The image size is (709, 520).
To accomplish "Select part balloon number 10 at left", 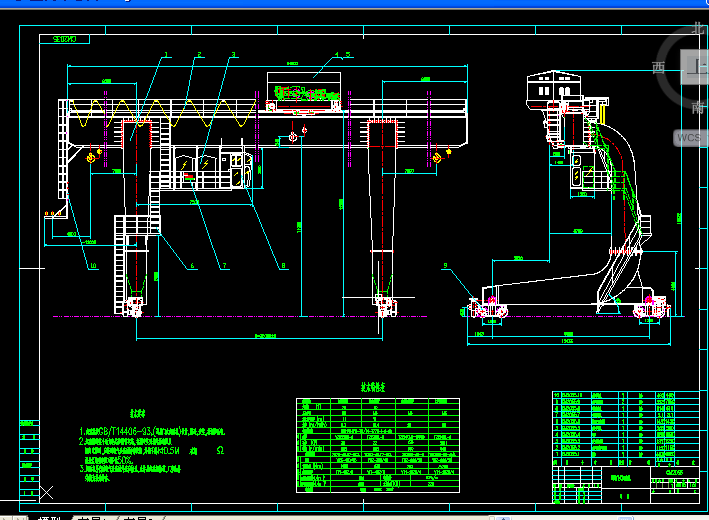I will click(x=92, y=266).
